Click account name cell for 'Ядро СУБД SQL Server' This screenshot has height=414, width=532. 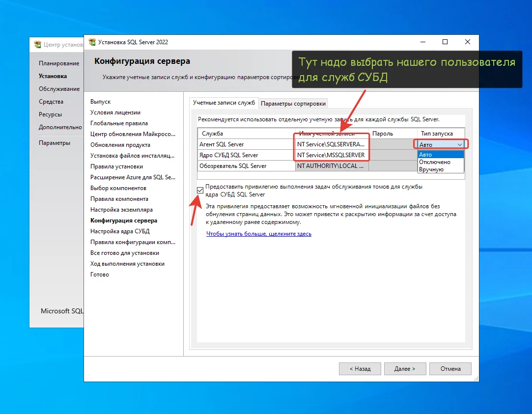332,155
